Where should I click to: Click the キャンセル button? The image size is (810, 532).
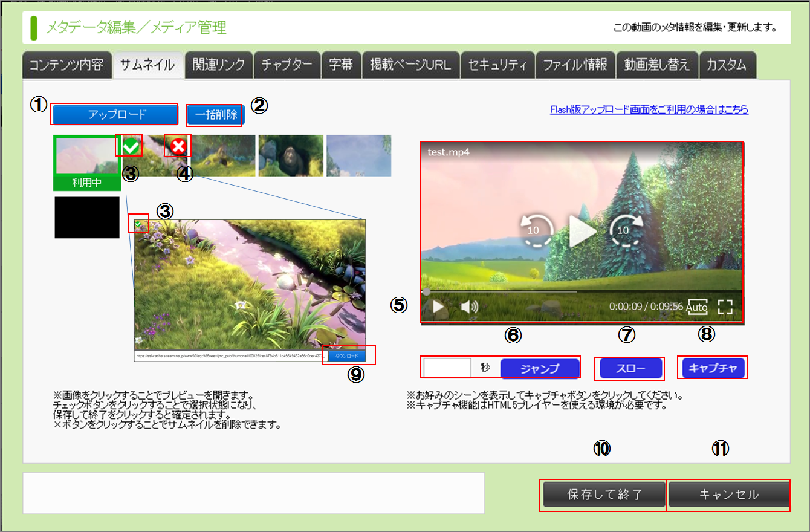(729, 495)
